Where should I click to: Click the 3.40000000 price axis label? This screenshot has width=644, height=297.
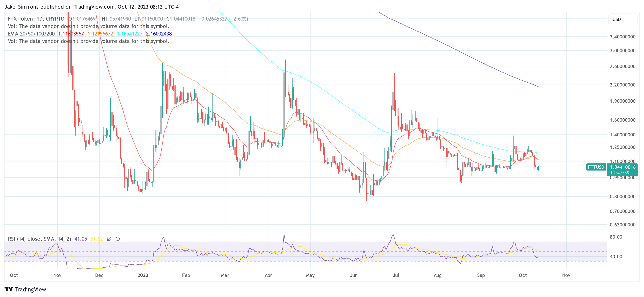[623, 37]
